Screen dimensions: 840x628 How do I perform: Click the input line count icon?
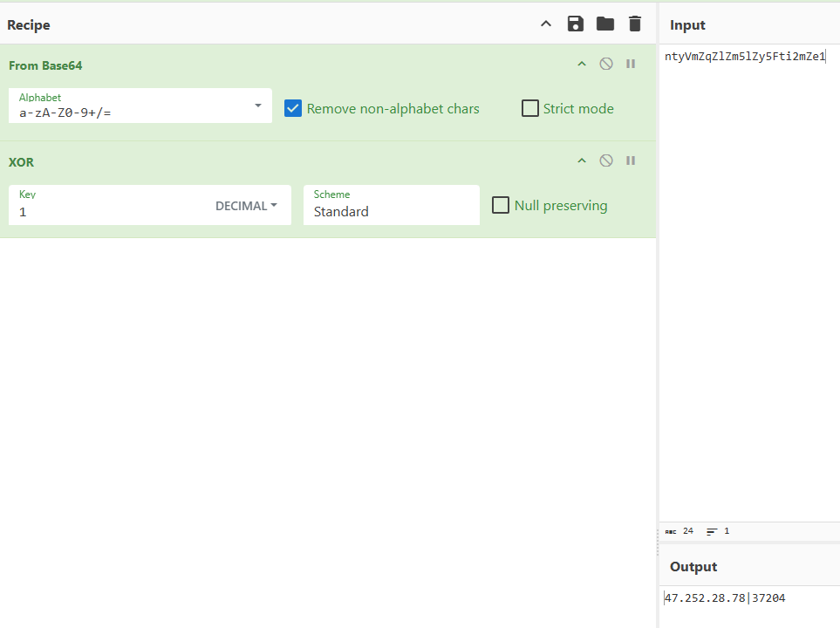[713, 531]
